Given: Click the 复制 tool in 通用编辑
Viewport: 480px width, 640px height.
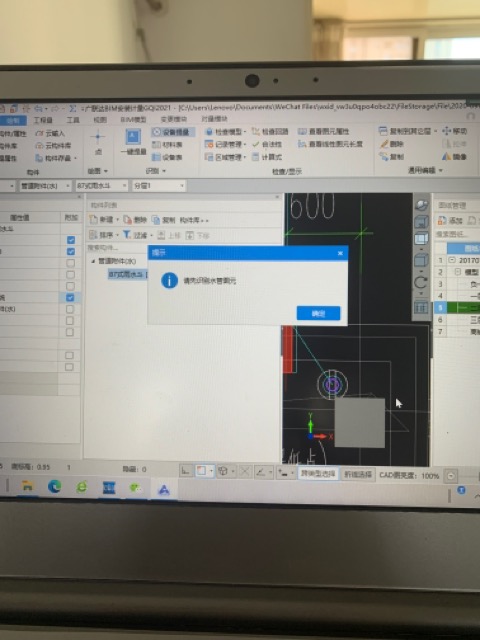Looking at the screenshot, I should tap(391, 156).
